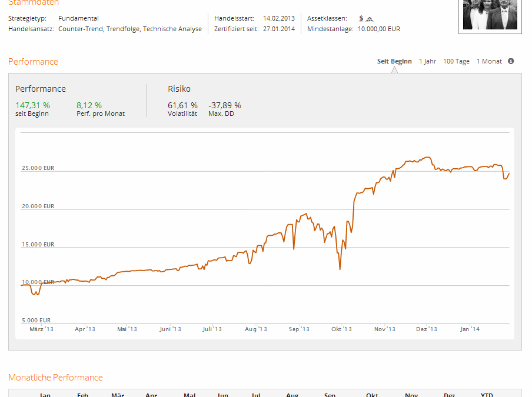Click the 61,61 % Volatilität figure
The width and height of the screenshot is (532, 397).
click(x=182, y=105)
